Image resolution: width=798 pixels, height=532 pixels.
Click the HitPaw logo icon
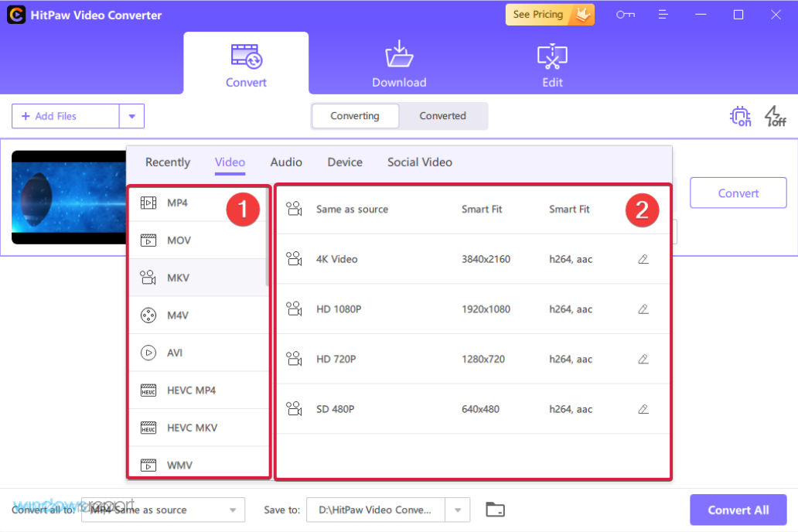[16, 15]
